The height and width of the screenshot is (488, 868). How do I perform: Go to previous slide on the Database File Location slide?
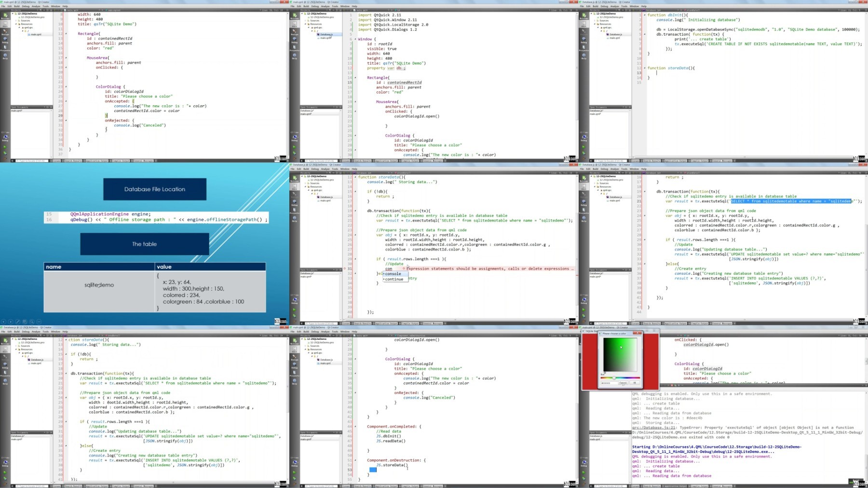click(x=3, y=321)
